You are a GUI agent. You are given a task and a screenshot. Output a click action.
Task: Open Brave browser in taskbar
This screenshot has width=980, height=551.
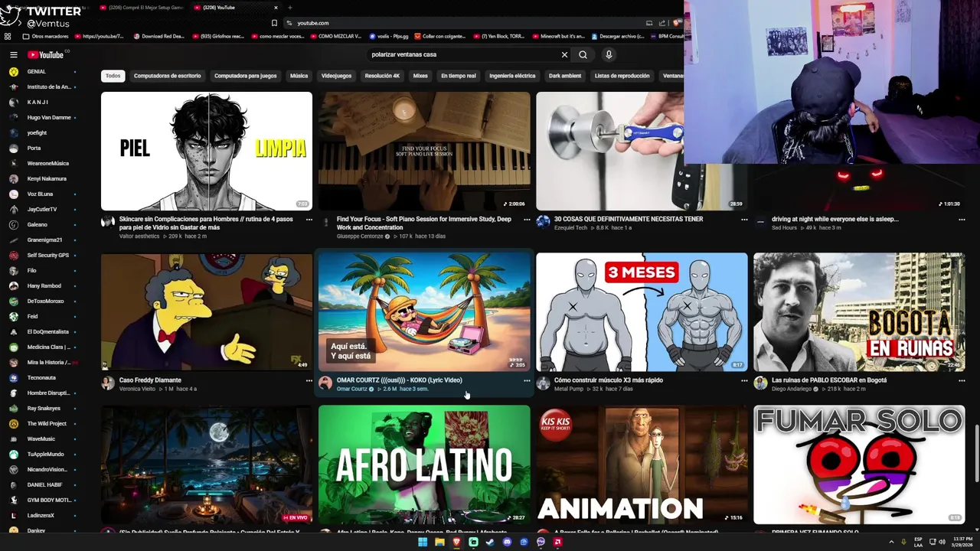tap(456, 542)
